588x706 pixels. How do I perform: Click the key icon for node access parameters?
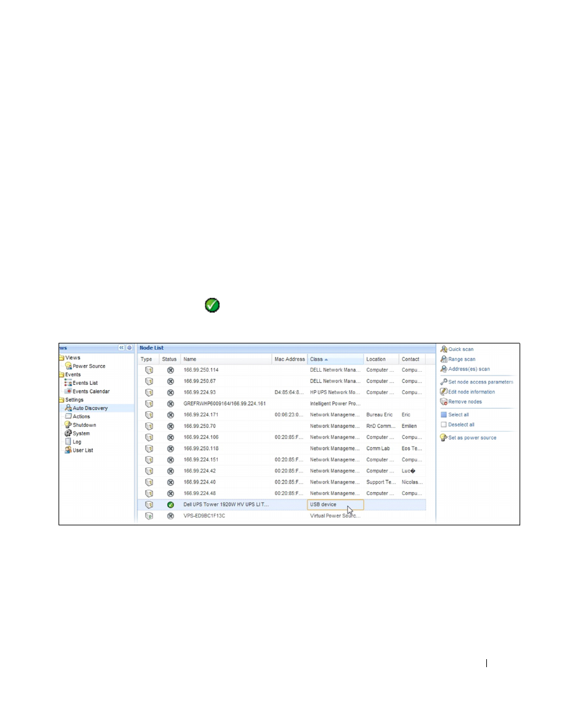444,382
